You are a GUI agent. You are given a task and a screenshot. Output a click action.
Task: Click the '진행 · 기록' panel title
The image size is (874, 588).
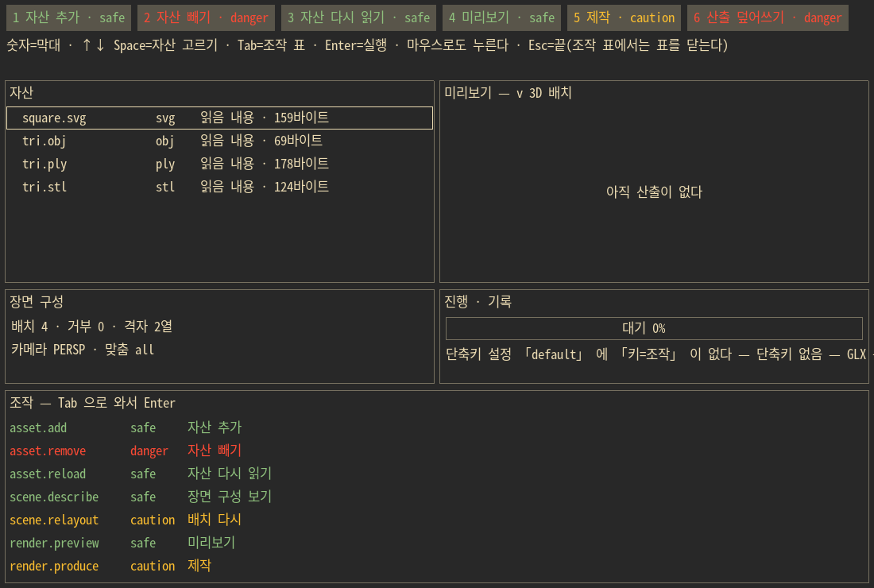478,302
